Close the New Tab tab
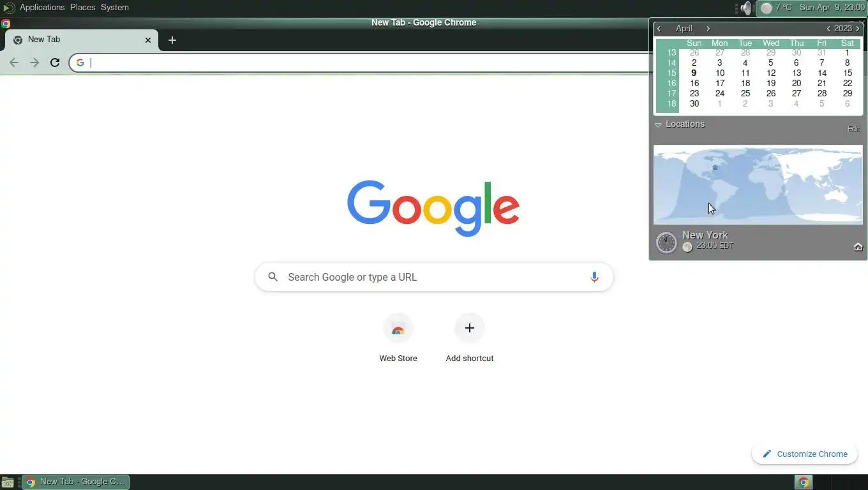The image size is (868, 490). point(148,40)
